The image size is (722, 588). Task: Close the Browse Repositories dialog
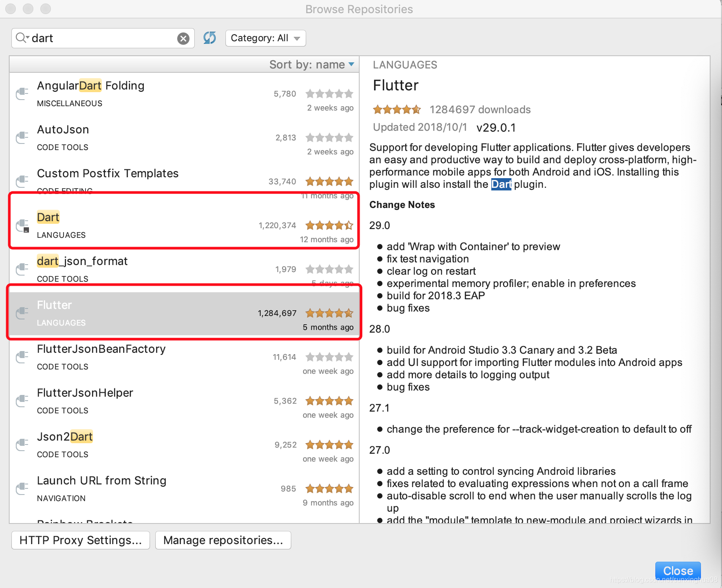point(678,570)
